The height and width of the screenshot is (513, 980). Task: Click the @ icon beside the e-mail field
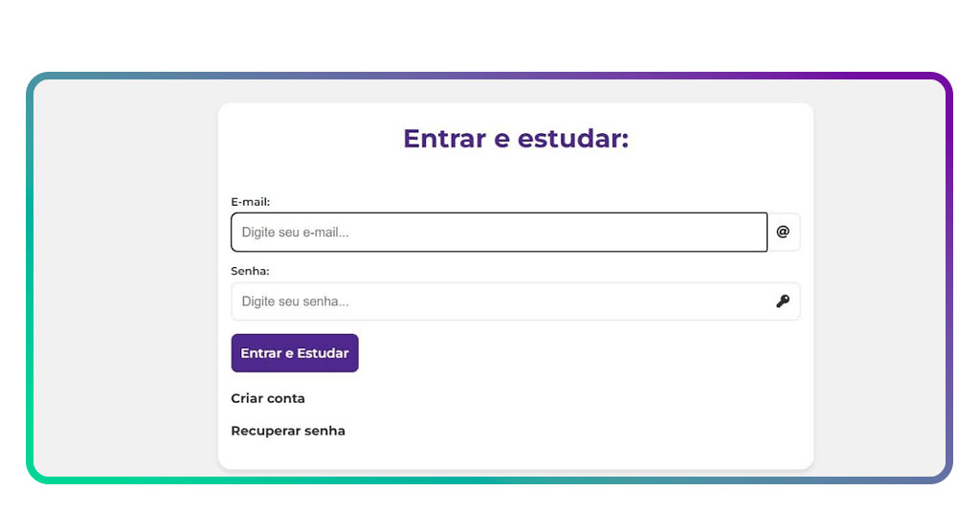coord(783,232)
